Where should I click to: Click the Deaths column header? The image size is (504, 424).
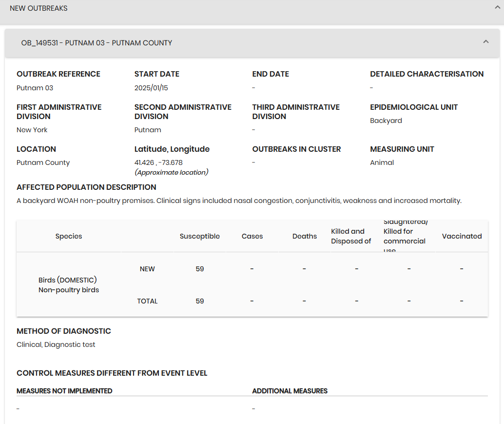point(305,236)
